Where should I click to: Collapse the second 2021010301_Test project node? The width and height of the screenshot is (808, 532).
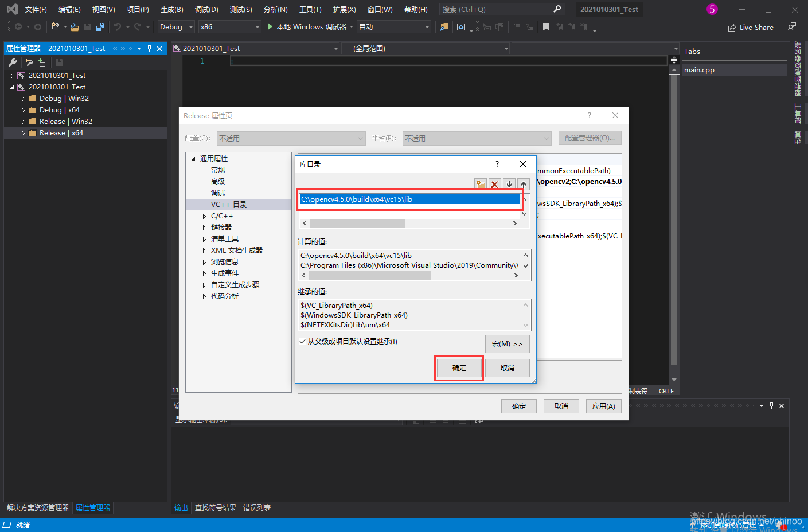pos(12,87)
